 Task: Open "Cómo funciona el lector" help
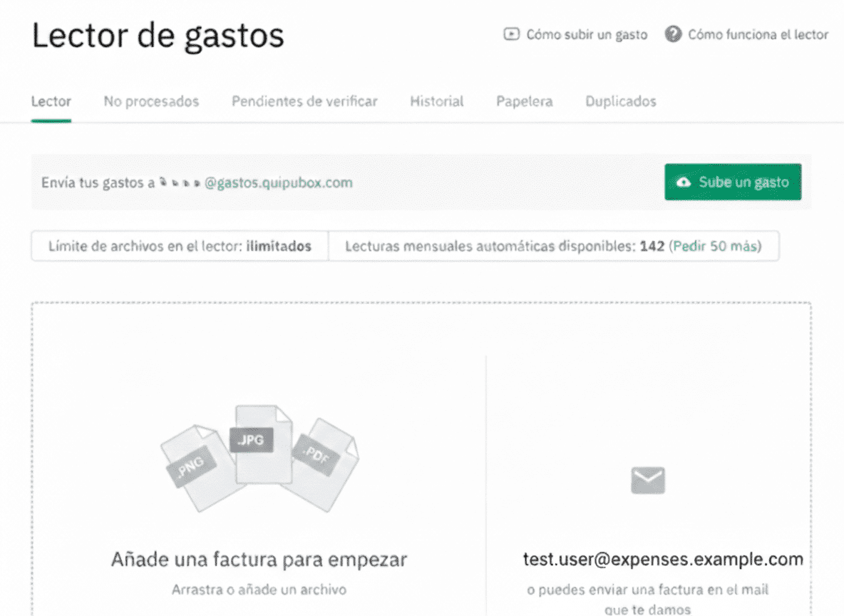pyautogui.click(x=757, y=34)
